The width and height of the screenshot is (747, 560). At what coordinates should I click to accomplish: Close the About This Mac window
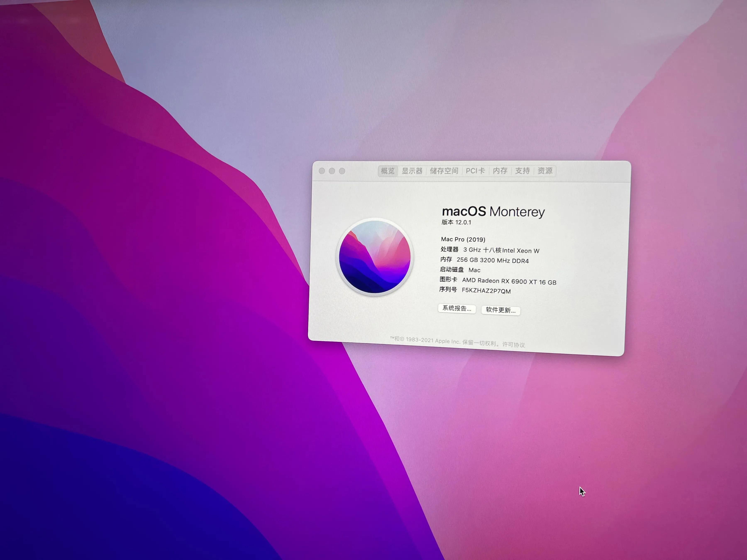click(x=322, y=171)
